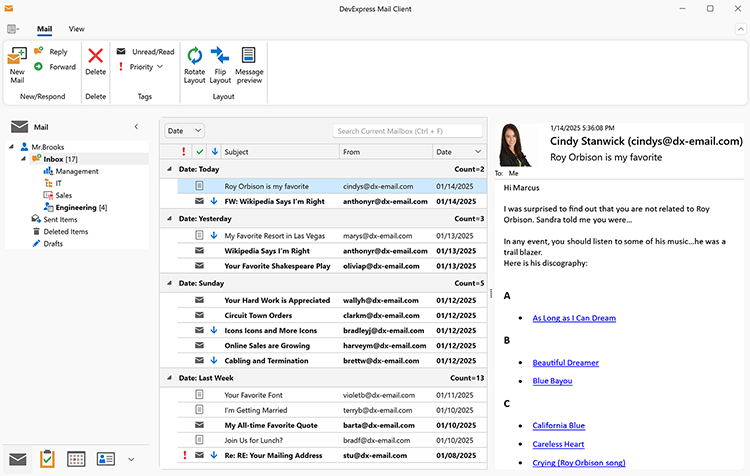
Task: Toggle the Message preview icon
Action: coord(249,57)
